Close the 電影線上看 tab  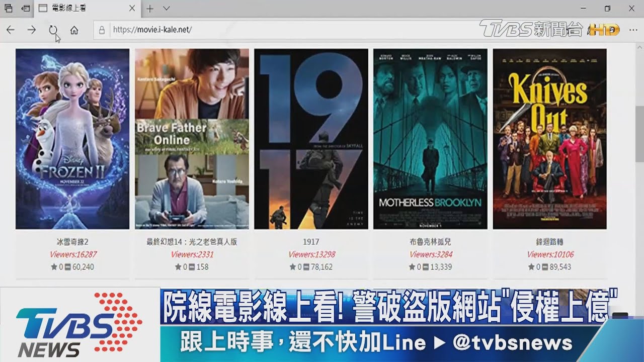click(x=132, y=9)
